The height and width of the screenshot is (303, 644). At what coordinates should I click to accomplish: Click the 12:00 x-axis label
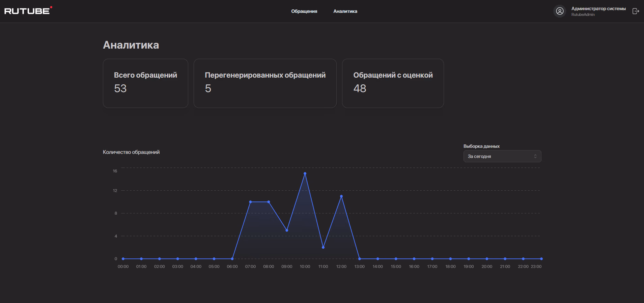tap(341, 267)
